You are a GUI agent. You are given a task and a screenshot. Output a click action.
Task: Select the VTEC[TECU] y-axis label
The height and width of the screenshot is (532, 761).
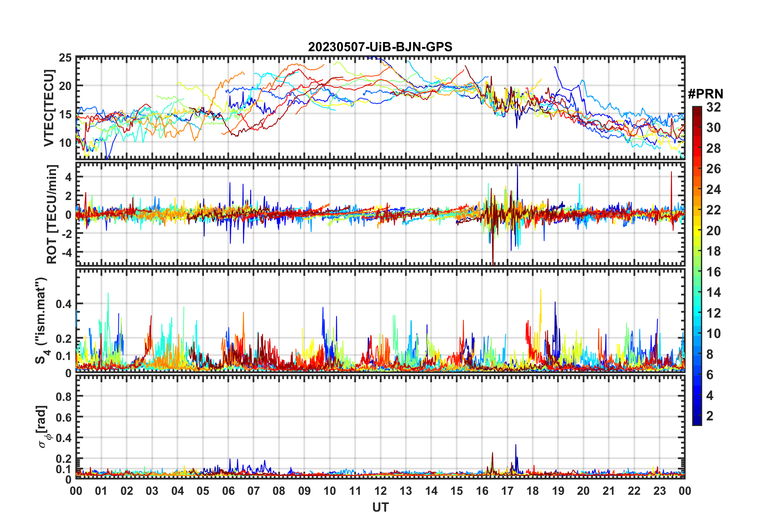tap(49, 108)
